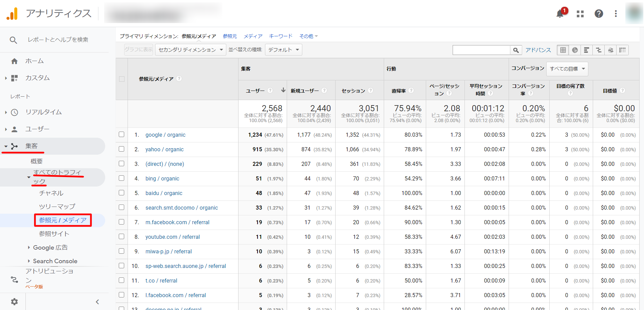644x310 pixels.
Task: Open the admin settings gear
Action: click(x=14, y=302)
